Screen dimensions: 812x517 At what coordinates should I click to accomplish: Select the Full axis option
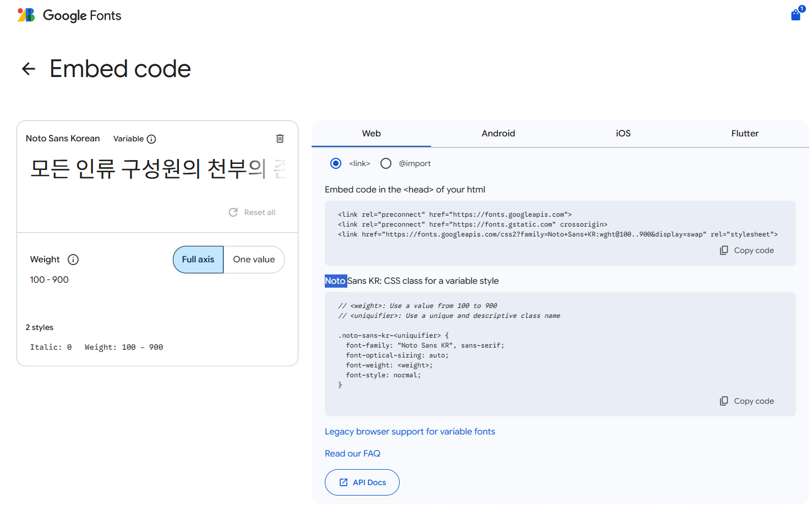[x=198, y=260]
